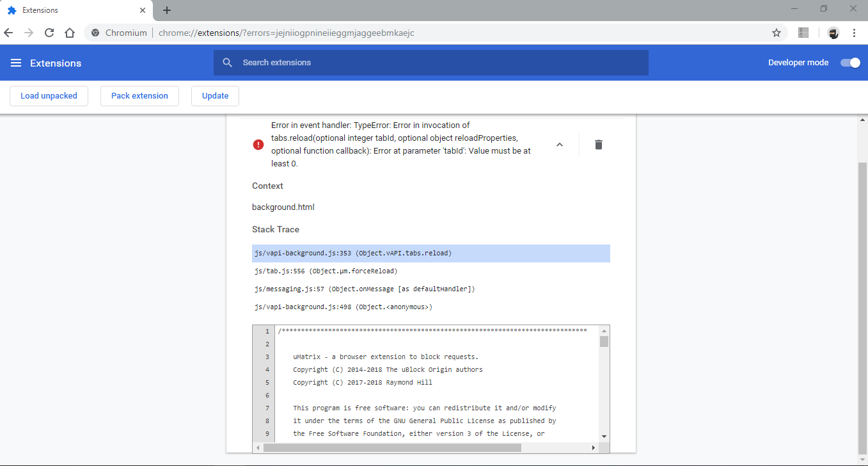Click the code viewer scroll-left arrow
This screenshot has height=466, width=868.
point(258,448)
